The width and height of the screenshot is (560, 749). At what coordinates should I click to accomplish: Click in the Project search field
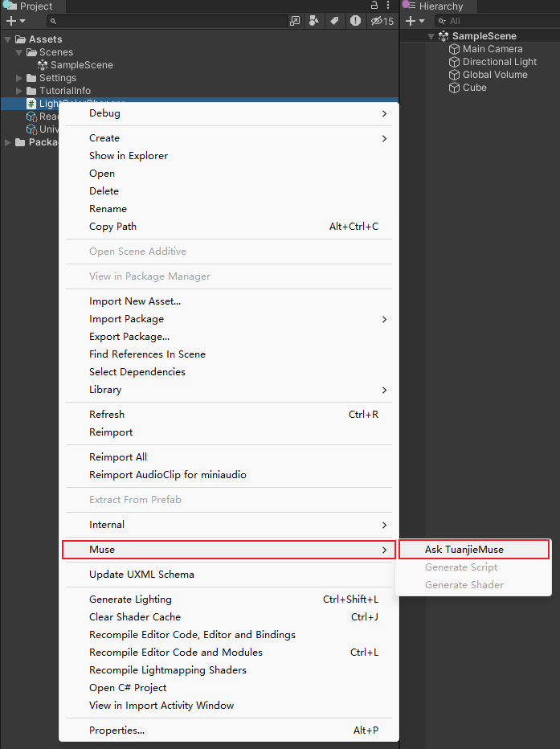169,21
